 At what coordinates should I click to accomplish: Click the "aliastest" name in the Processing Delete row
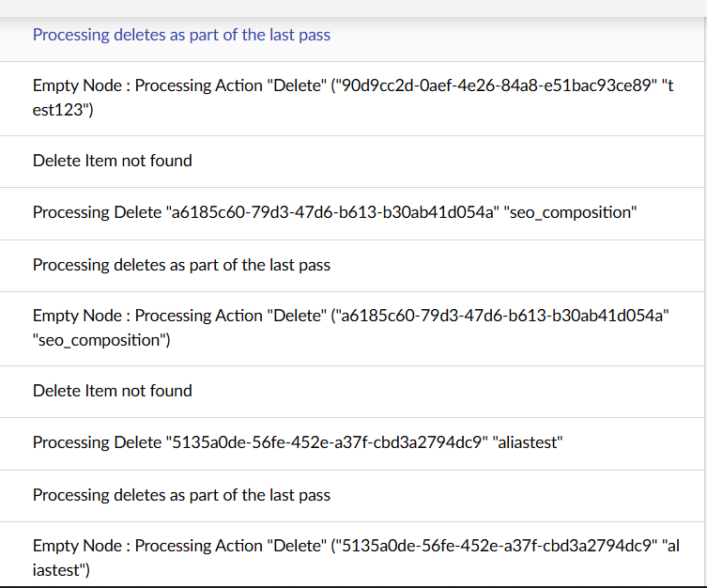click(530, 442)
